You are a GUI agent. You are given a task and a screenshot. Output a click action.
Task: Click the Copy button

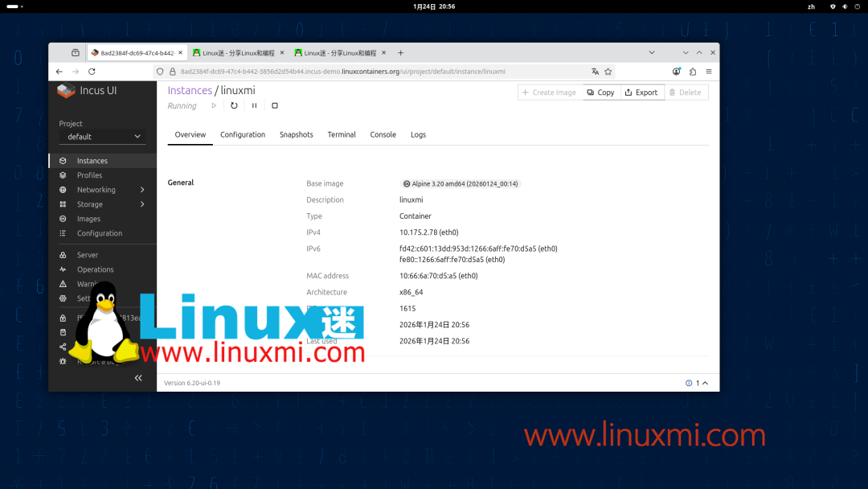[601, 92]
